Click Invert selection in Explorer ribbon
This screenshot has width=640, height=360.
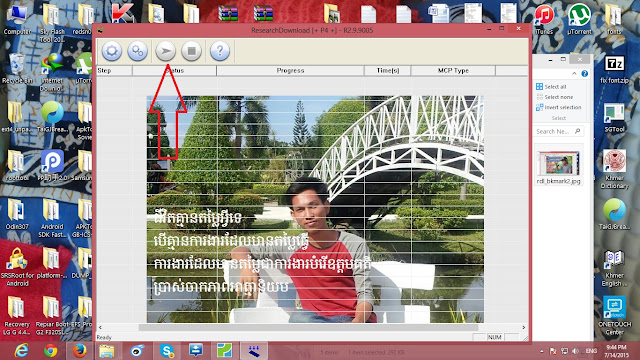(559, 107)
